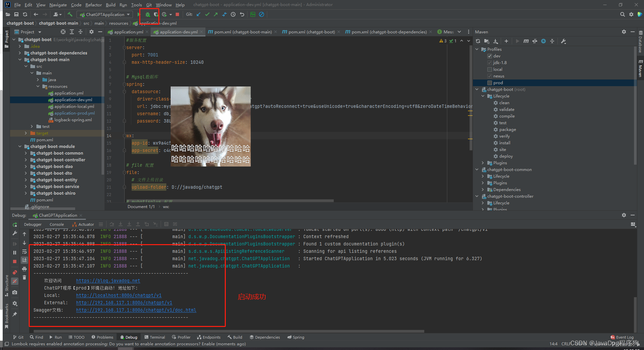Open the localhost:8006 chatgpt link

pyautogui.click(x=119, y=296)
